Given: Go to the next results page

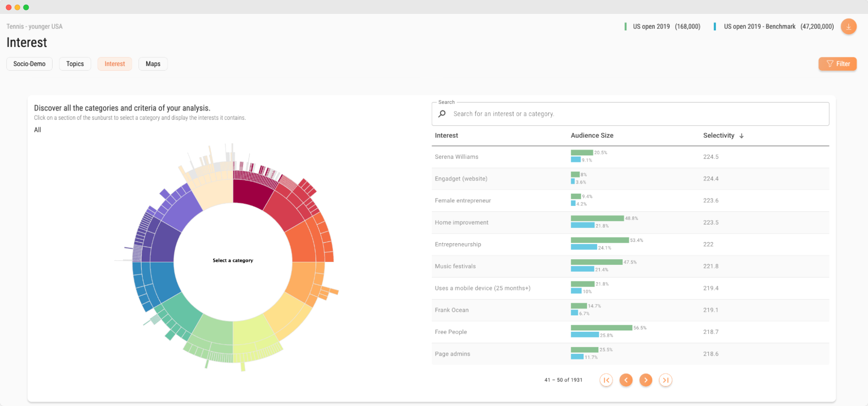Looking at the screenshot, I should (x=646, y=380).
